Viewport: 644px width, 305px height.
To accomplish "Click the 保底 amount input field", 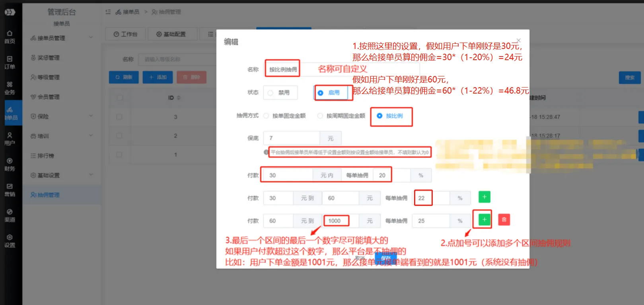I will pyautogui.click(x=292, y=138).
